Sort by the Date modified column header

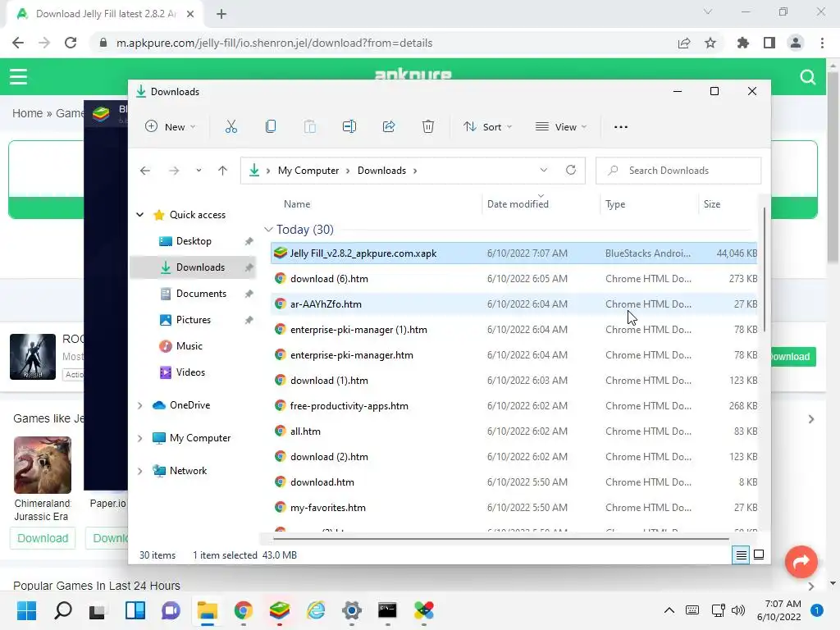[518, 204]
